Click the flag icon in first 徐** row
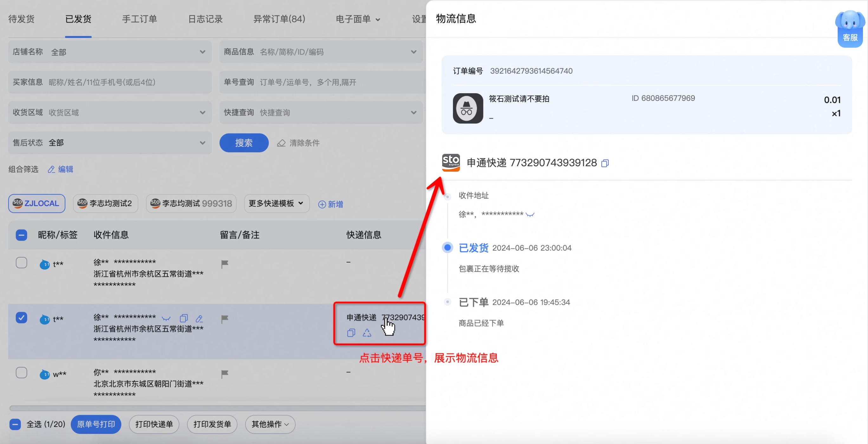This screenshot has width=868, height=444. [225, 264]
